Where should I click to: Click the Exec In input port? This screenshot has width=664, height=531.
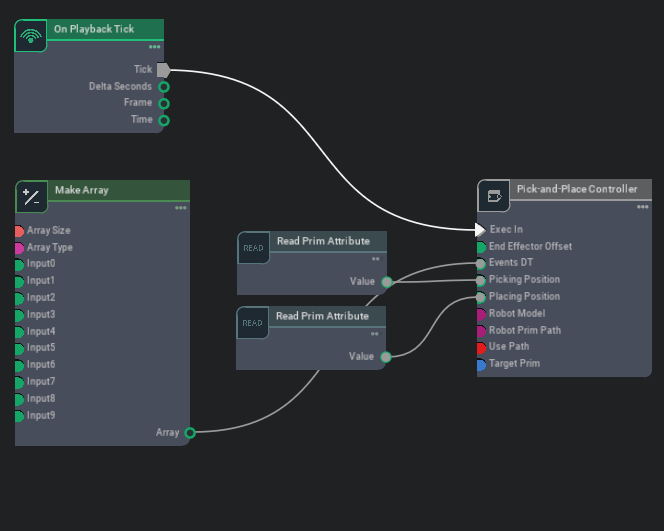(480, 230)
